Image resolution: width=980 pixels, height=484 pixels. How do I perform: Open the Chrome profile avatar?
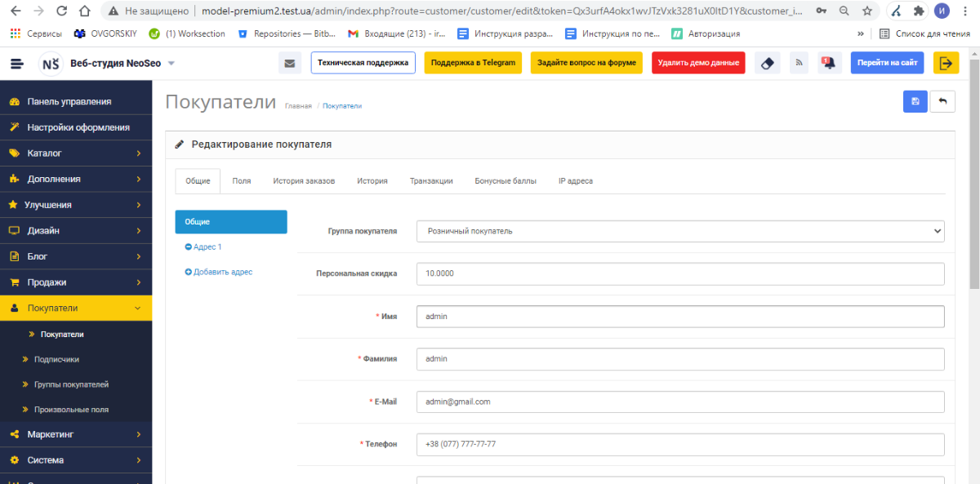click(x=942, y=11)
